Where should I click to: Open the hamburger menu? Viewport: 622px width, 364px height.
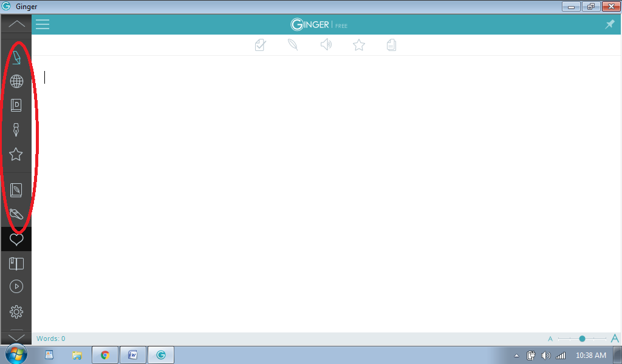point(42,24)
